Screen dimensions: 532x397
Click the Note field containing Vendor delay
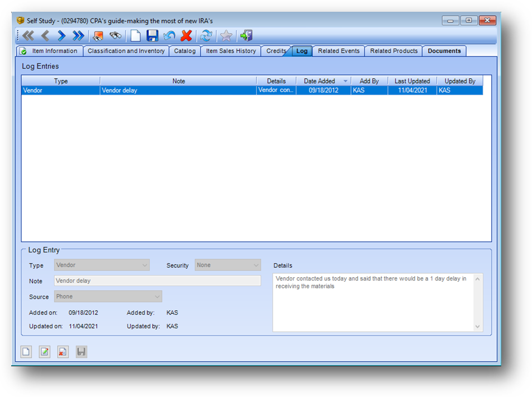click(x=158, y=281)
